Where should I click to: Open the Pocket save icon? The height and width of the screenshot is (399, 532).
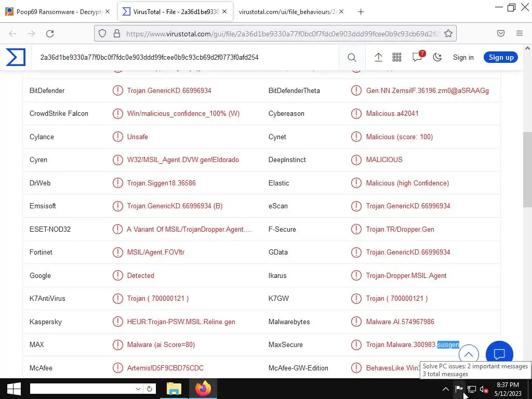pos(501,33)
